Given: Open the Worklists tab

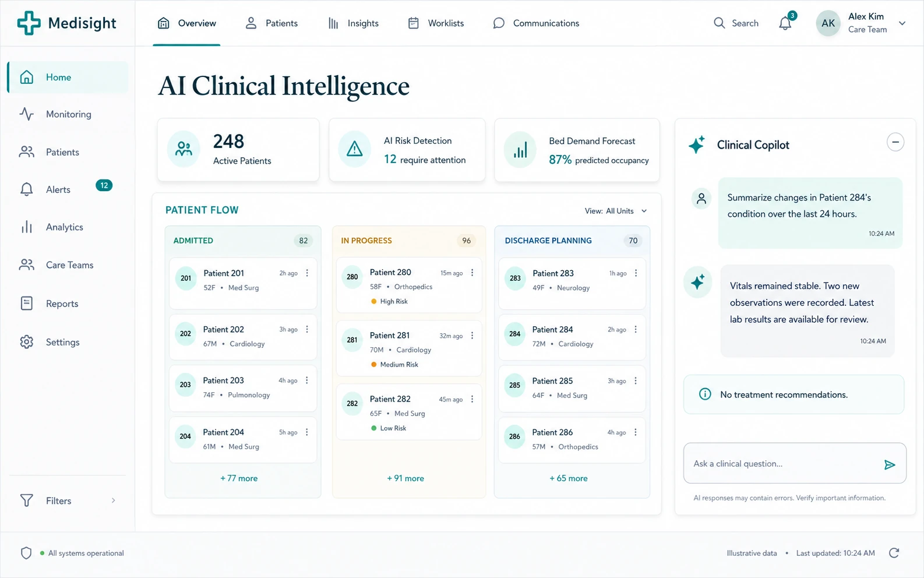Looking at the screenshot, I should (x=436, y=23).
